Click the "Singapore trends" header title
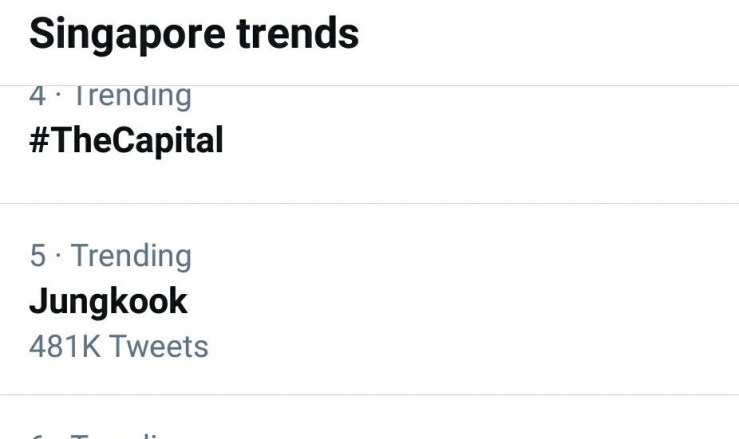The width and height of the screenshot is (739, 439). point(194,34)
